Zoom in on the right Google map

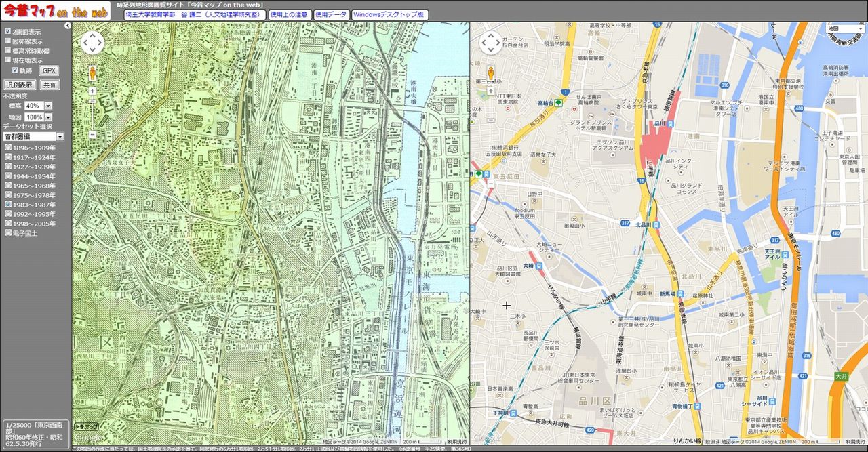coord(490,91)
